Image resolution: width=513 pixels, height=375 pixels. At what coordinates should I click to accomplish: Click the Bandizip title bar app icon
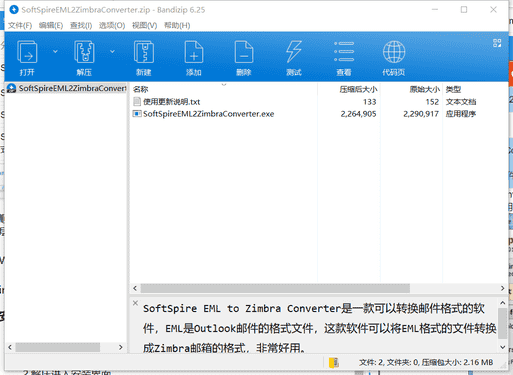(14, 10)
